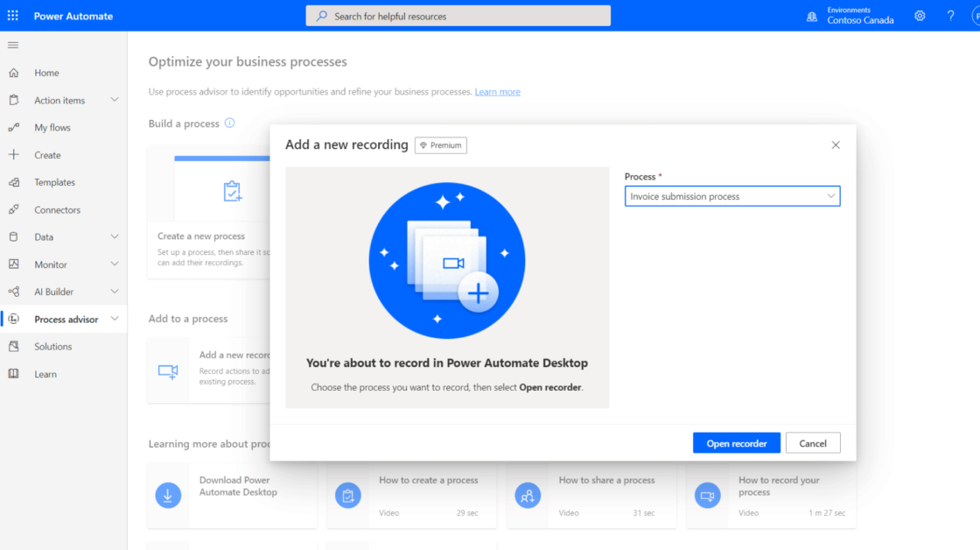980x550 pixels.
Task: Go to My flows in sidebar
Action: [x=52, y=128]
